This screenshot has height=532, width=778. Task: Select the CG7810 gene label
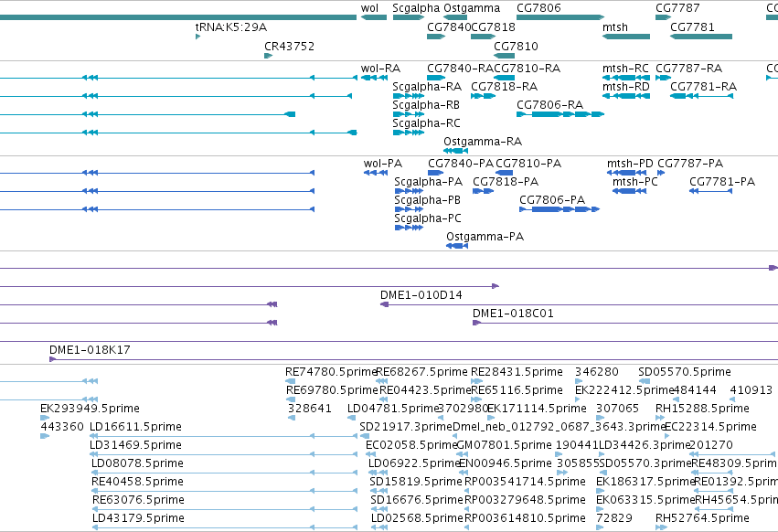(516, 46)
